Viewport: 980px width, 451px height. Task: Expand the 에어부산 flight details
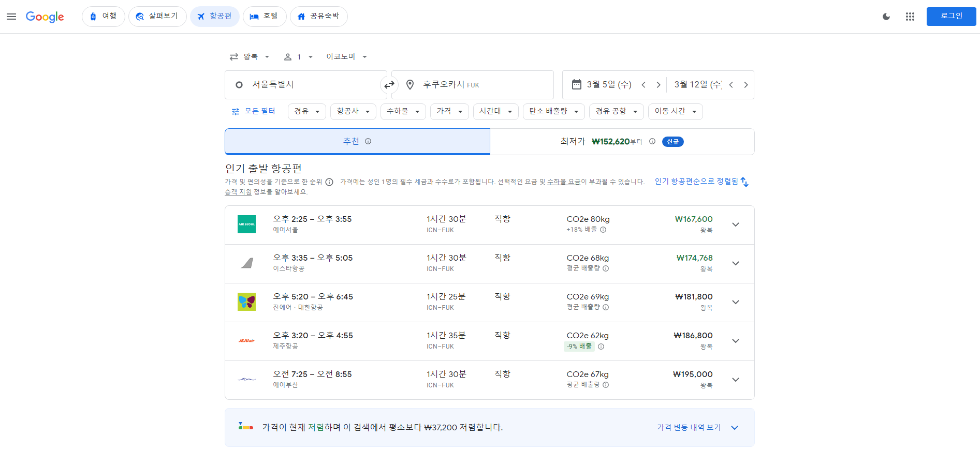tap(736, 380)
